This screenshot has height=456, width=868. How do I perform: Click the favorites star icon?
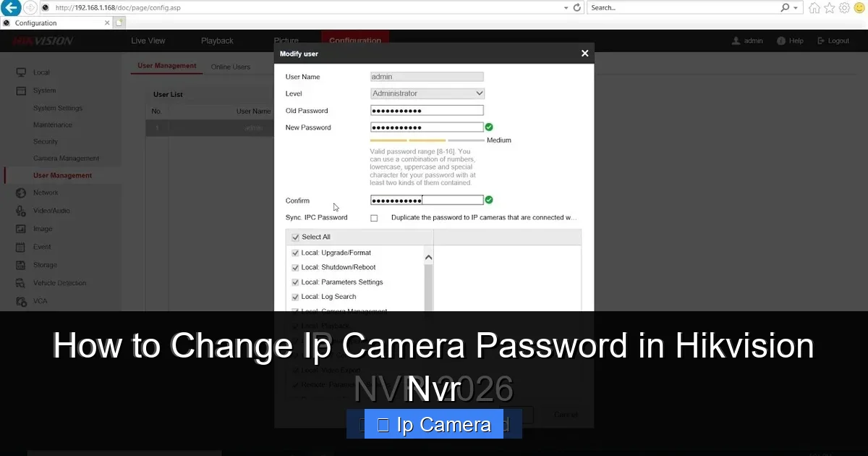[830, 8]
